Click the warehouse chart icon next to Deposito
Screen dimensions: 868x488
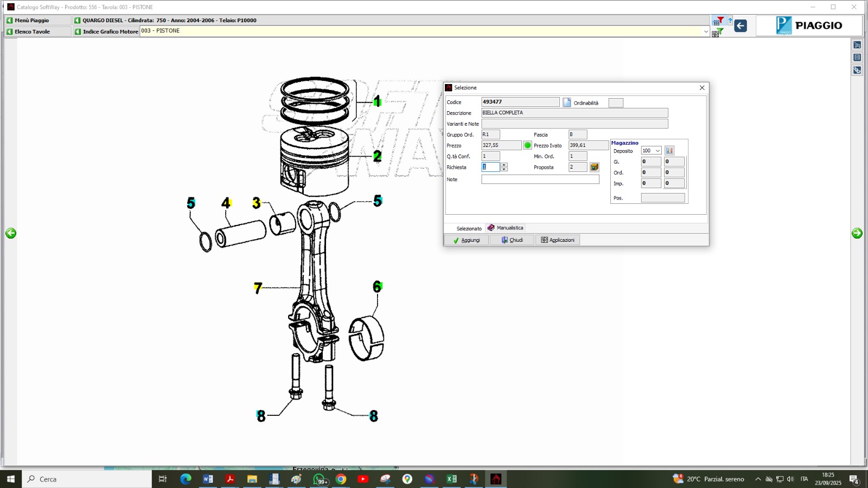click(669, 151)
